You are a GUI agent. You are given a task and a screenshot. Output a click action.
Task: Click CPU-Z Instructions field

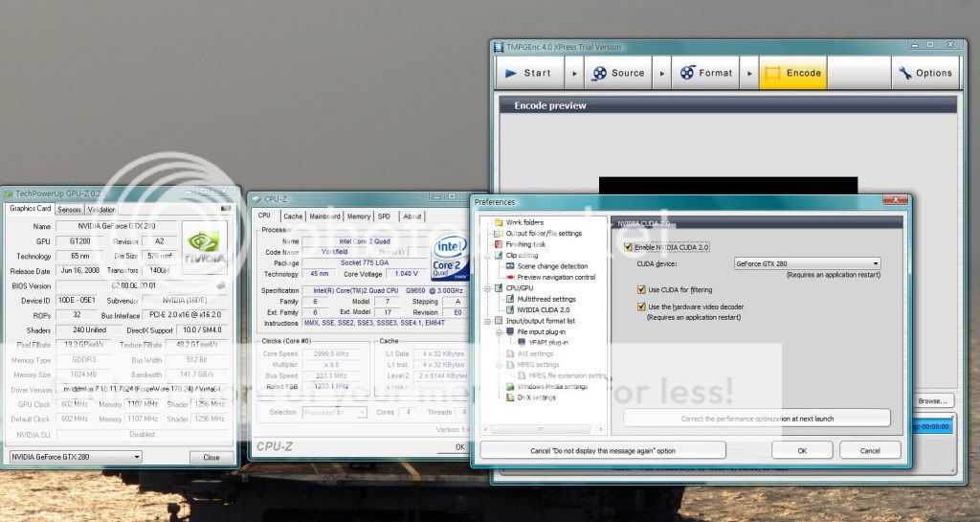(x=386, y=323)
